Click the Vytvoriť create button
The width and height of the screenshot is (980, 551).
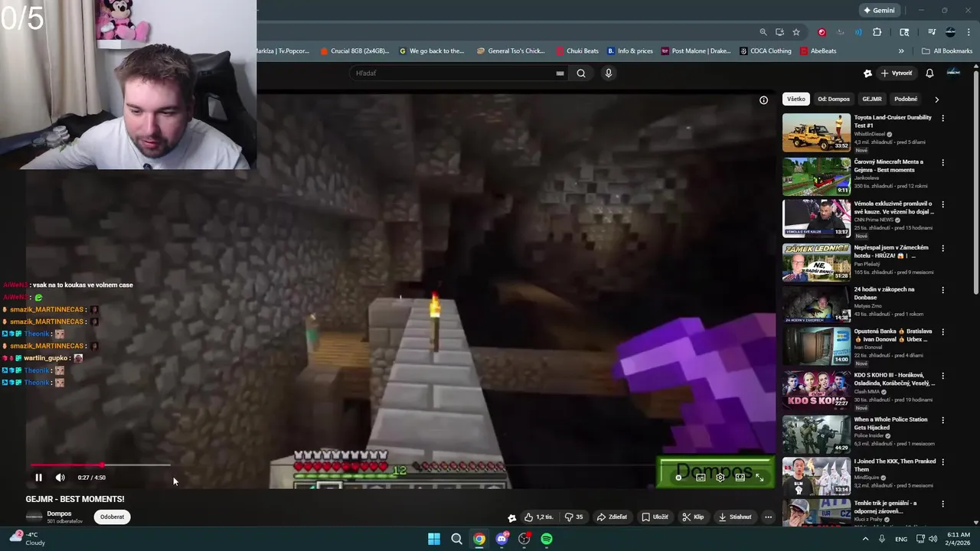(897, 73)
